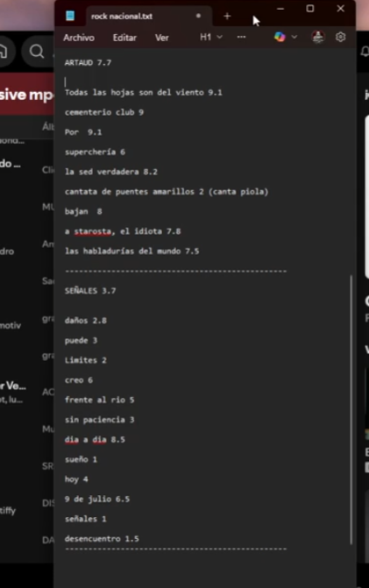Viewport: 369px width, 588px height.
Task: Click the line 'sin paciencia 3'
Action: click(x=99, y=420)
